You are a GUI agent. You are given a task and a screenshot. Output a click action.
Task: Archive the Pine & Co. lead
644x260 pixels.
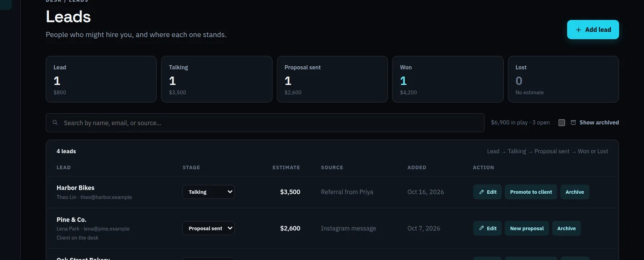click(566, 228)
